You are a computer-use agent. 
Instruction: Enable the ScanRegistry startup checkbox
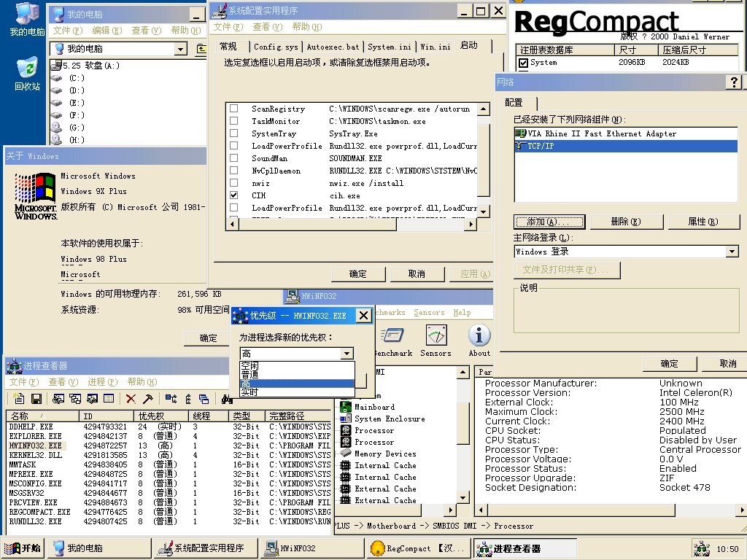[x=234, y=109]
